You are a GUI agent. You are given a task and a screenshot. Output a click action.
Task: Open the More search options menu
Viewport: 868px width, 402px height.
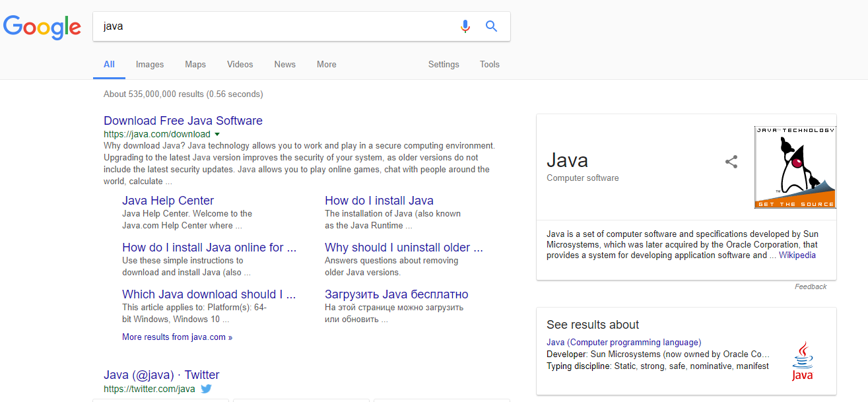(327, 65)
